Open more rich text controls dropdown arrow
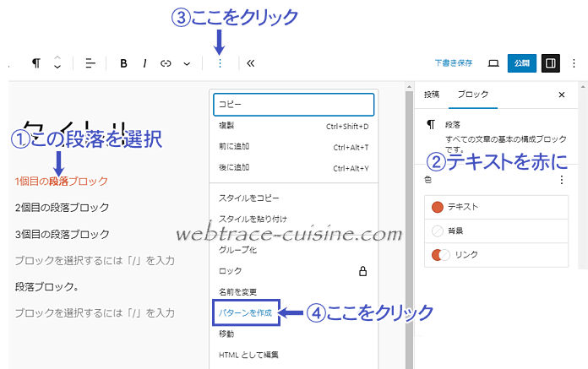This screenshot has height=369, width=588. pos(187,63)
